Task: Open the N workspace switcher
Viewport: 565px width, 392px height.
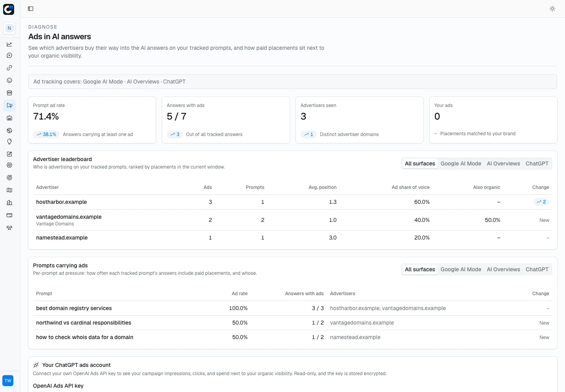Action: (9, 28)
